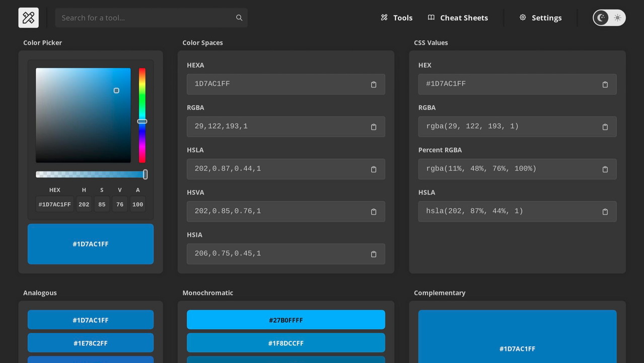Copy the RGBA color space value
Screen dimensions: 644x363
(373, 127)
